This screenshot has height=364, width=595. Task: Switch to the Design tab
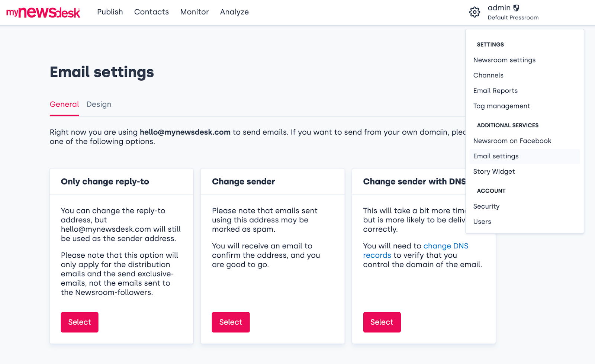(x=99, y=104)
